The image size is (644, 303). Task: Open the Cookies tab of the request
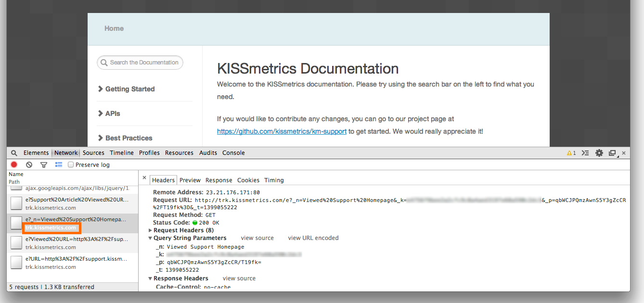click(x=248, y=180)
